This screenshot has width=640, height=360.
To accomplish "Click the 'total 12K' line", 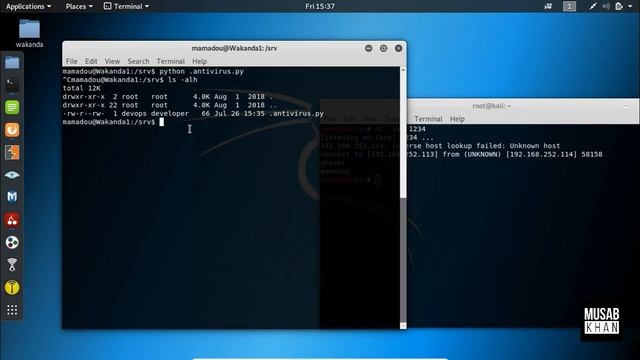I will coord(82,88).
